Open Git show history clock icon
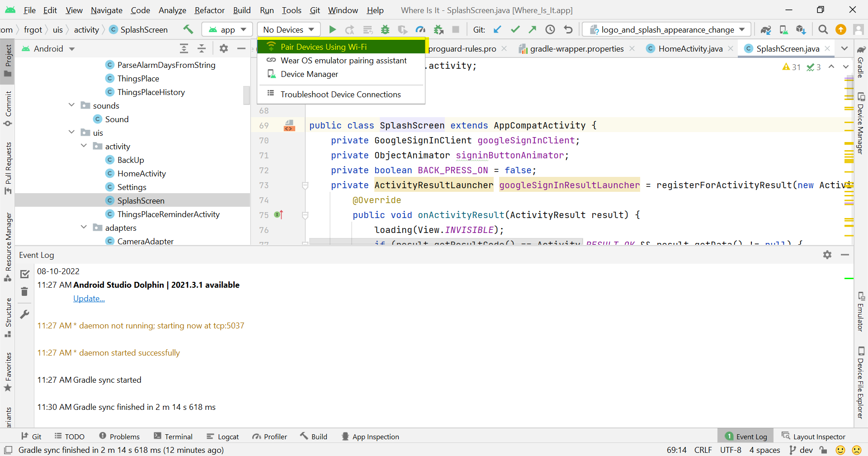The width and height of the screenshot is (868, 456). (x=550, y=30)
